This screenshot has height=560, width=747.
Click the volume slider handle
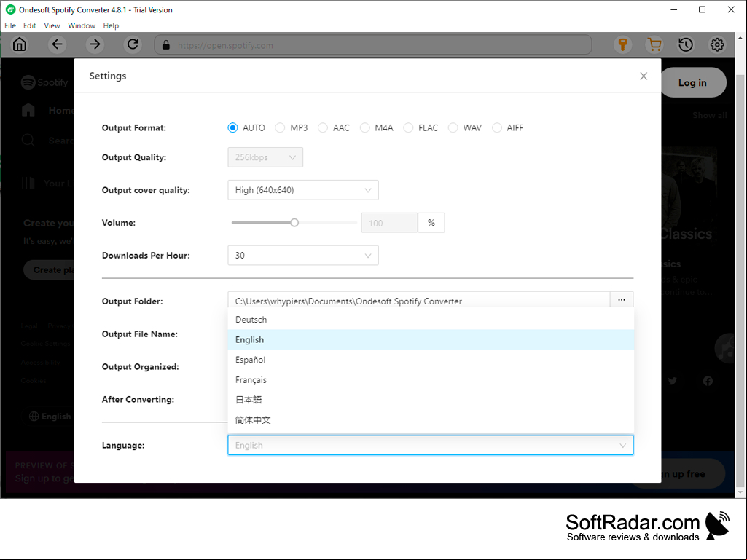[294, 222]
